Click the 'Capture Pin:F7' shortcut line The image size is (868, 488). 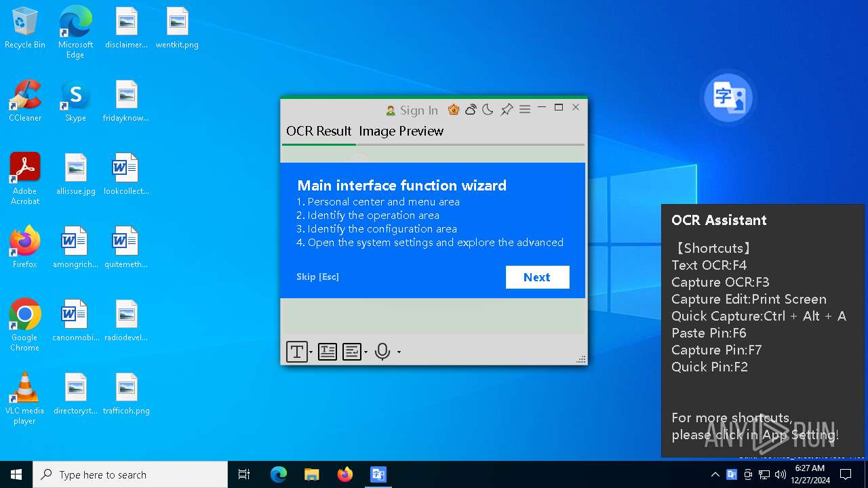point(717,350)
